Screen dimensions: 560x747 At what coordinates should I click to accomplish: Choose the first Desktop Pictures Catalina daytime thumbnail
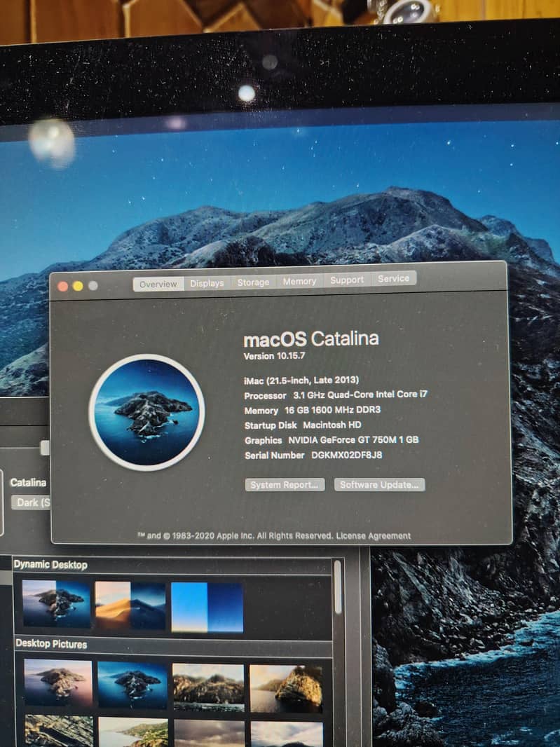point(58,683)
